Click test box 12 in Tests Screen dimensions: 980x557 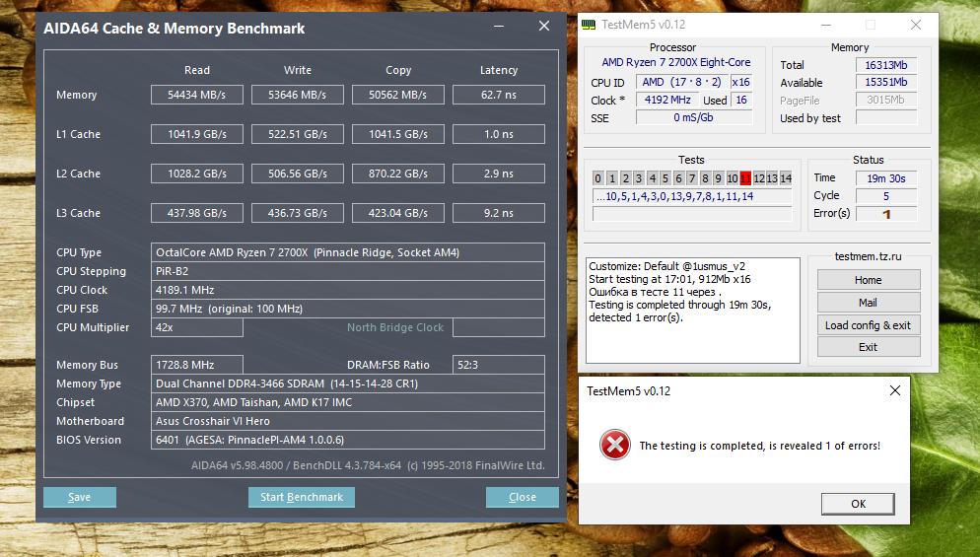(x=759, y=178)
